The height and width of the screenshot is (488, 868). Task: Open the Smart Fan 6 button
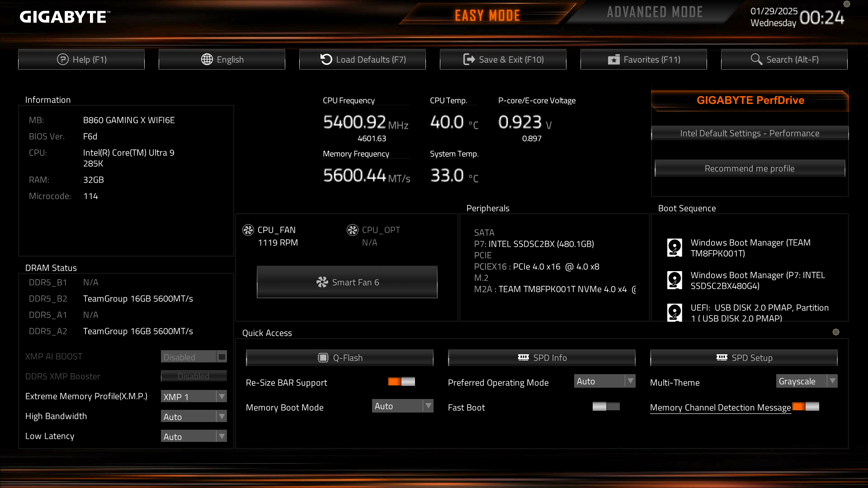point(347,282)
